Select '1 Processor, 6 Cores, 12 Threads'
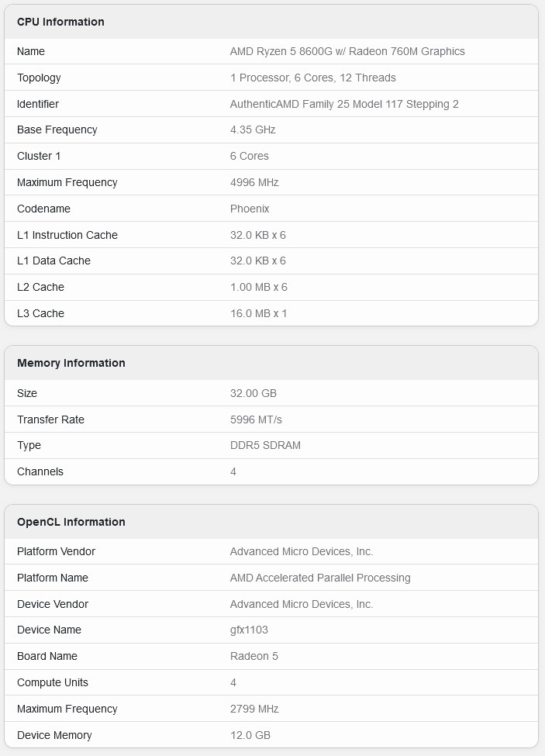 [x=312, y=78]
